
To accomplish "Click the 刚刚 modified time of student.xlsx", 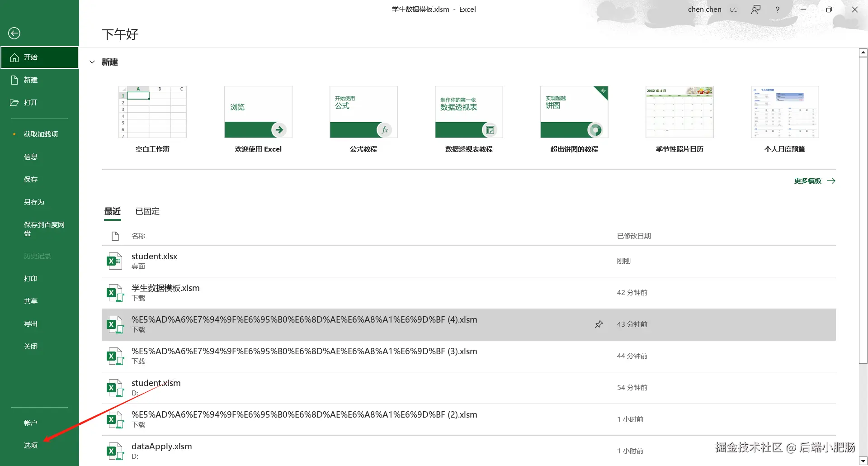I will tap(623, 261).
